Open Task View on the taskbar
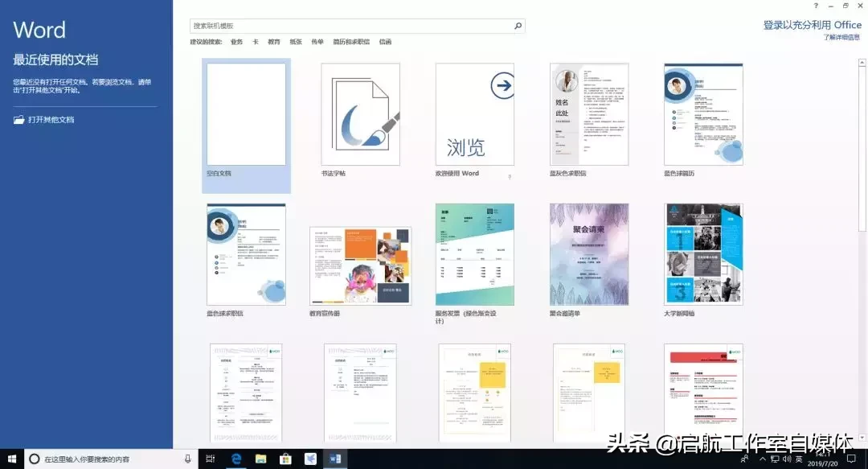 point(211,459)
